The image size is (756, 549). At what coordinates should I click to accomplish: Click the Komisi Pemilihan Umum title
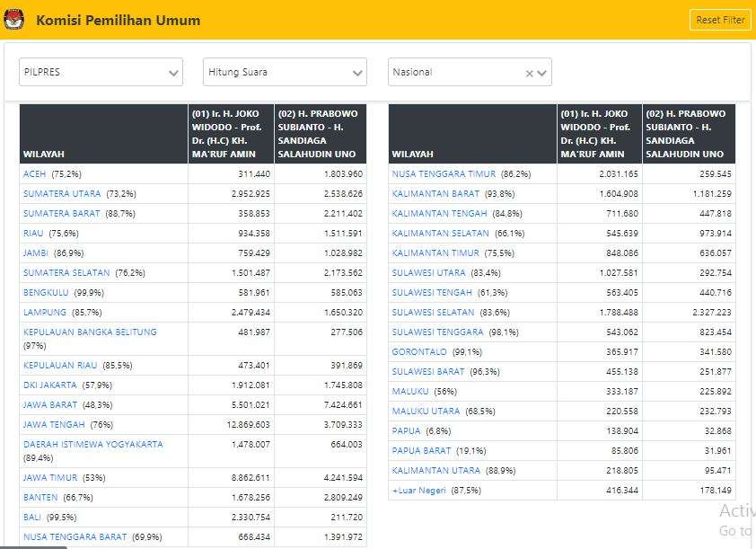pyautogui.click(x=118, y=20)
